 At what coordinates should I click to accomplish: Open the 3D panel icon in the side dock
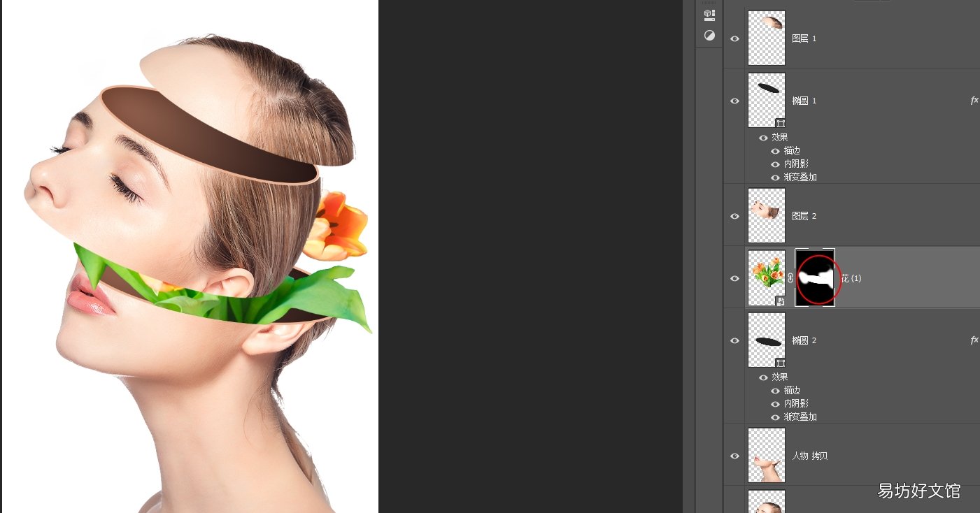tap(709, 15)
